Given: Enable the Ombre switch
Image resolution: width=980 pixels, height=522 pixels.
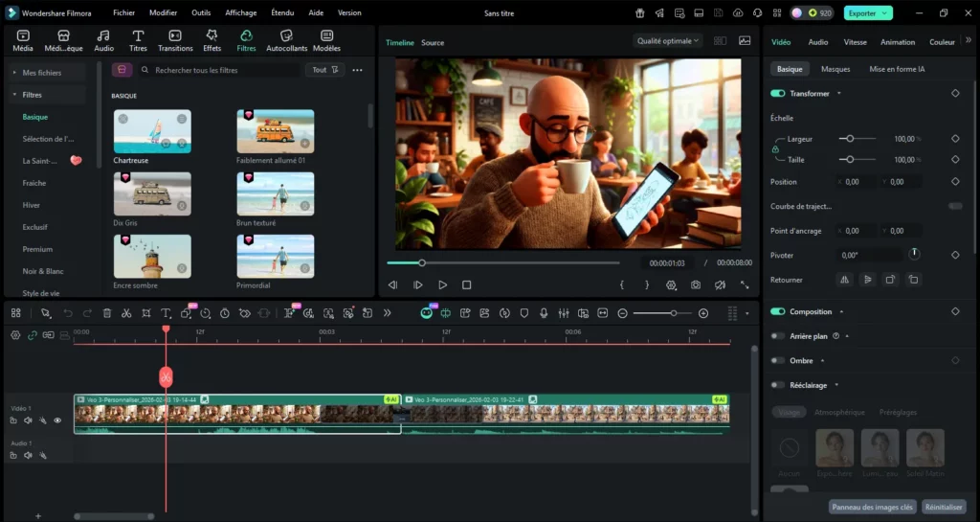Looking at the screenshot, I should tap(777, 360).
